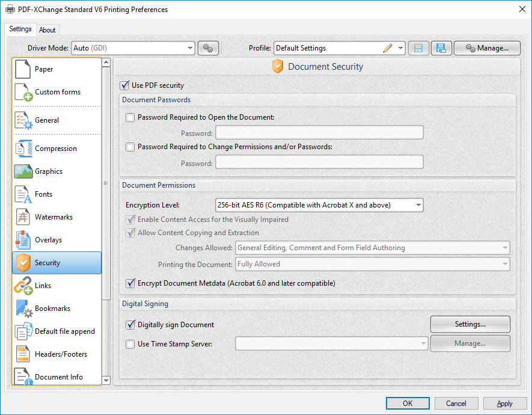Viewport: 532px width, 415px height.
Task: Select the Custom forms category icon
Action: pyautogui.click(x=23, y=92)
